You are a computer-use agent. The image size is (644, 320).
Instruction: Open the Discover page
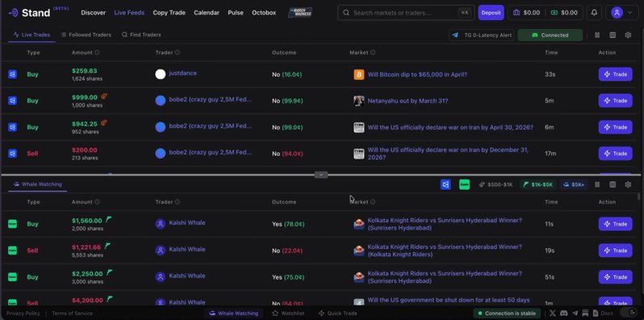[94, 13]
